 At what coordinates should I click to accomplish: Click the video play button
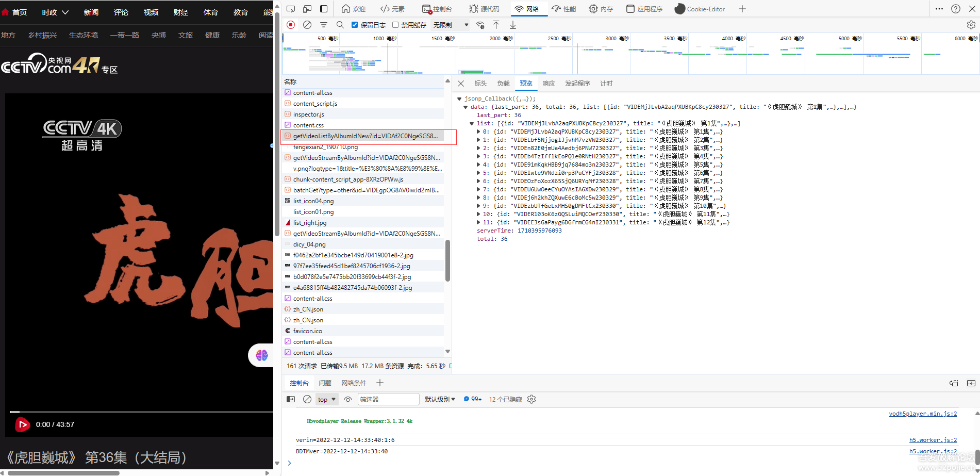[x=22, y=424]
